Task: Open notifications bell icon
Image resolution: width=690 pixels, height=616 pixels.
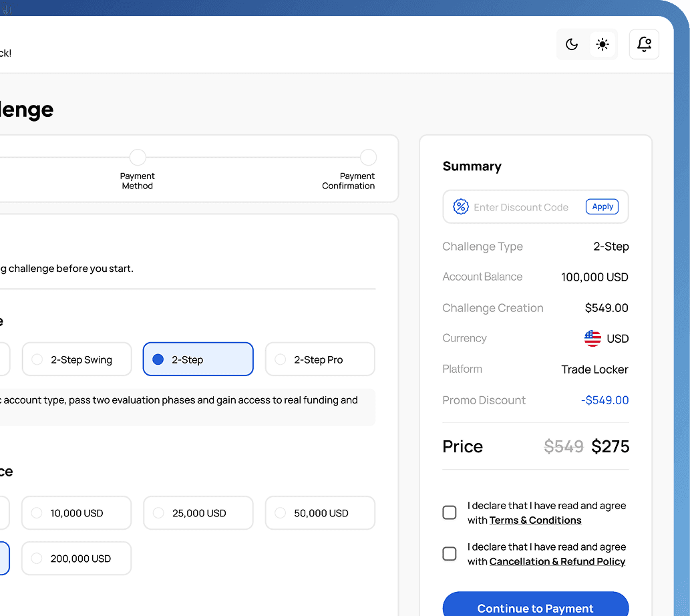Action: pyautogui.click(x=644, y=45)
